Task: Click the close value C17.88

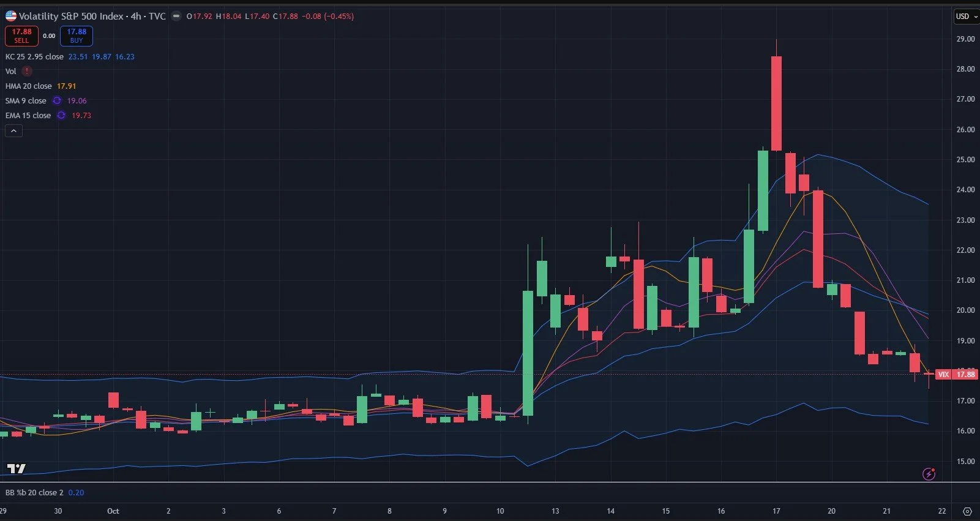Action: [285, 17]
